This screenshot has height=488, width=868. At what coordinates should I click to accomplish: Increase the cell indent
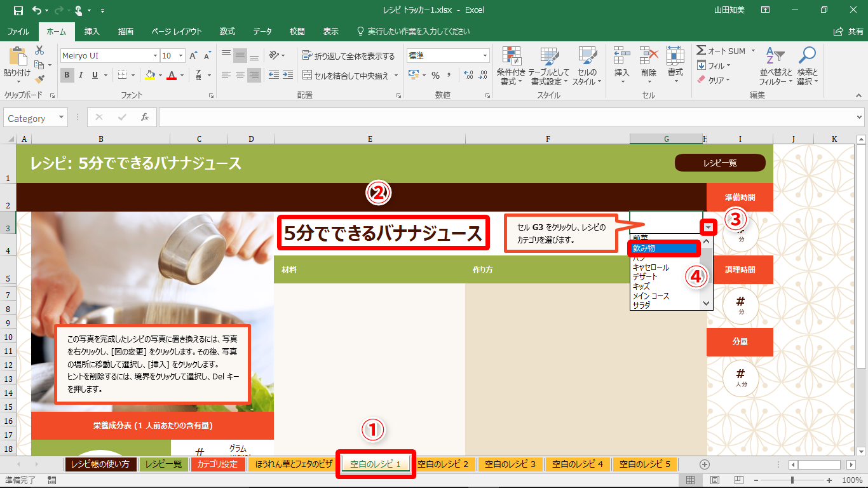tap(288, 75)
